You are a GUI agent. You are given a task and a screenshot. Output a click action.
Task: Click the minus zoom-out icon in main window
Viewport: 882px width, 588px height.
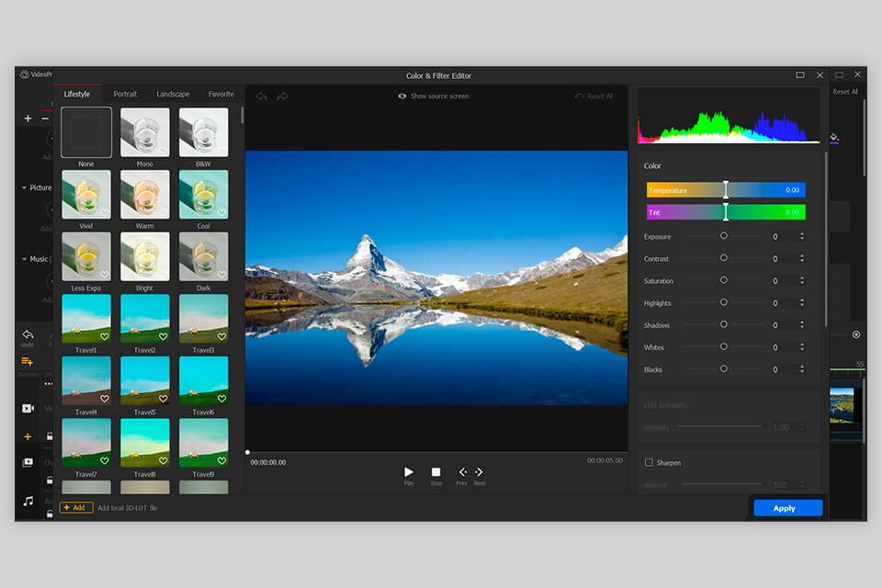(45, 119)
